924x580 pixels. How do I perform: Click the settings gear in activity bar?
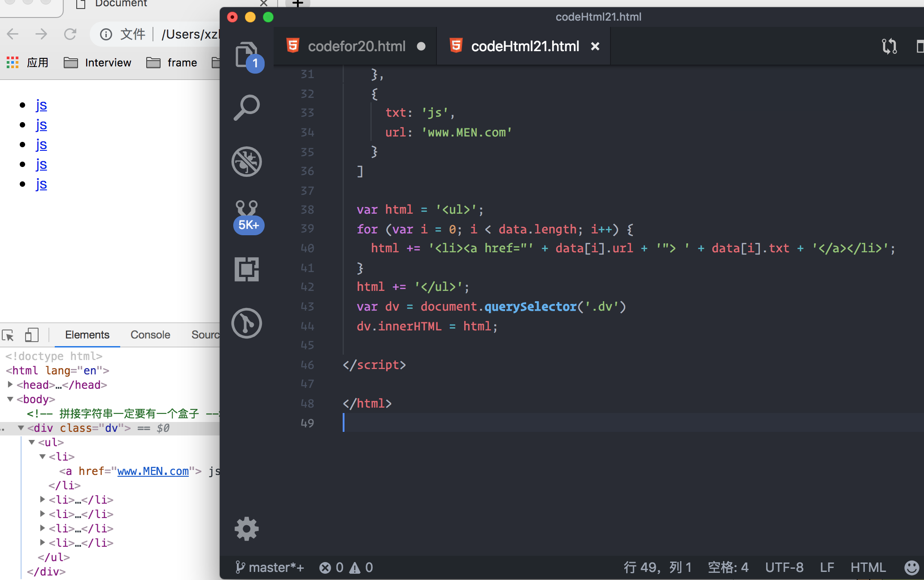247,529
